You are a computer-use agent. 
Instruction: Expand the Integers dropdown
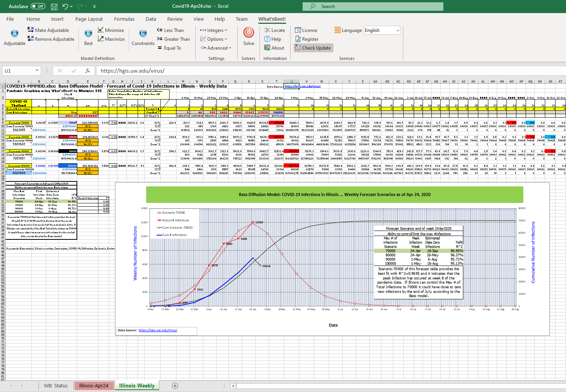(x=213, y=30)
